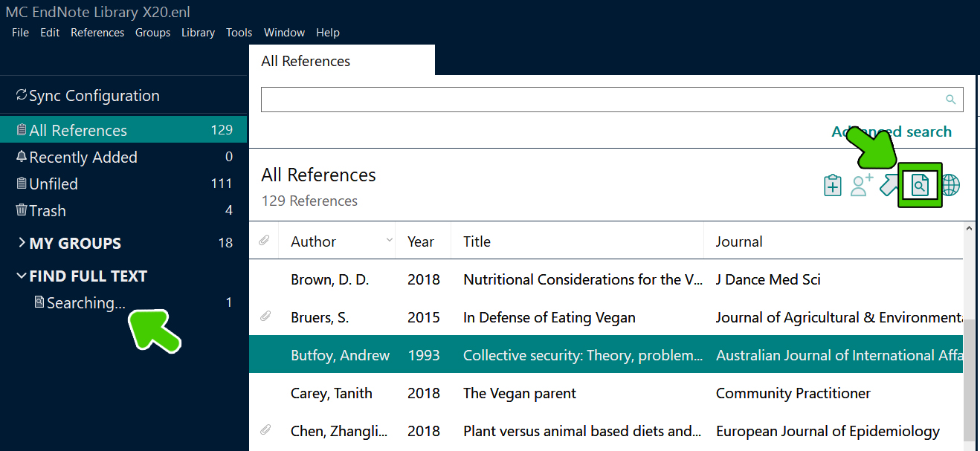Select the Carey, Tanith reference

click(606, 393)
